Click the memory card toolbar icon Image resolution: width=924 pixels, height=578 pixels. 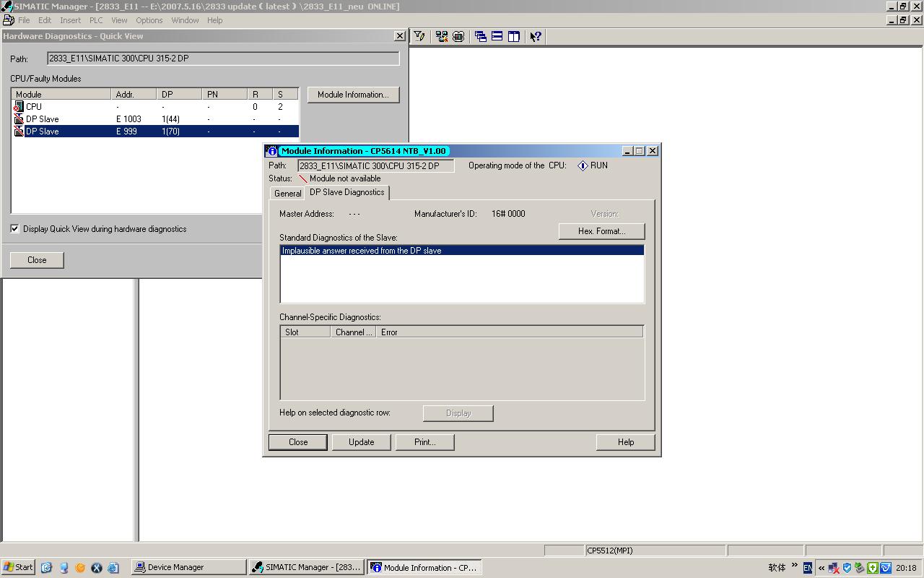pos(458,37)
